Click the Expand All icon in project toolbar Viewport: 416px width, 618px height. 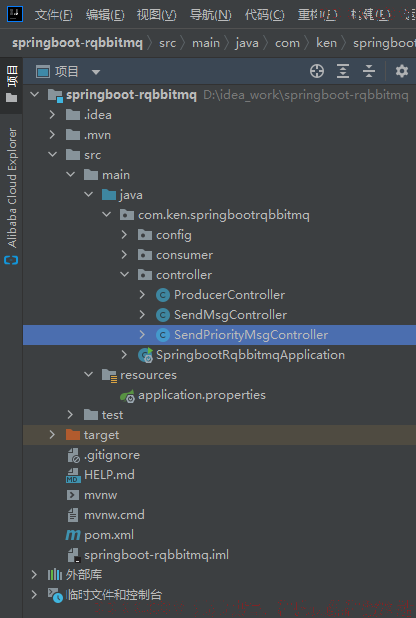pyautogui.click(x=343, y=71)
